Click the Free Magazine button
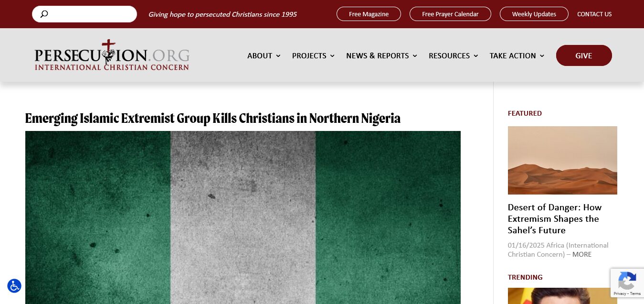The image size is (644, 304). [x=369, y=14]
